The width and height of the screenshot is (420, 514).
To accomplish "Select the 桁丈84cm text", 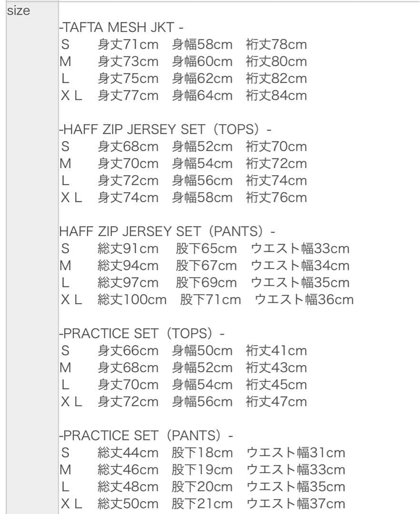I will point(276,96).
